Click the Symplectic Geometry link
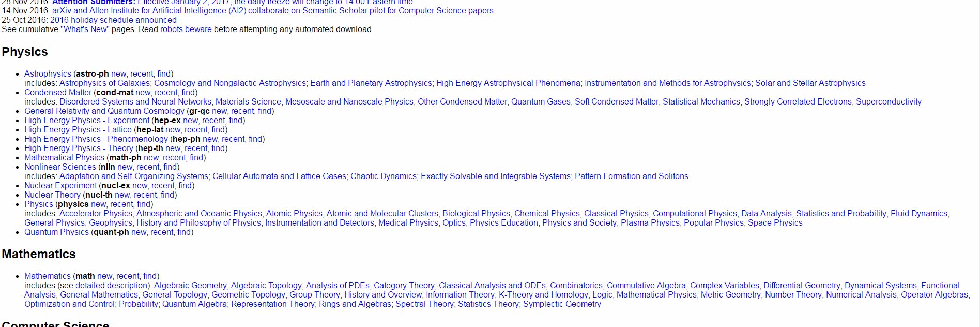The image size is (980, 327). pos(562,304)
